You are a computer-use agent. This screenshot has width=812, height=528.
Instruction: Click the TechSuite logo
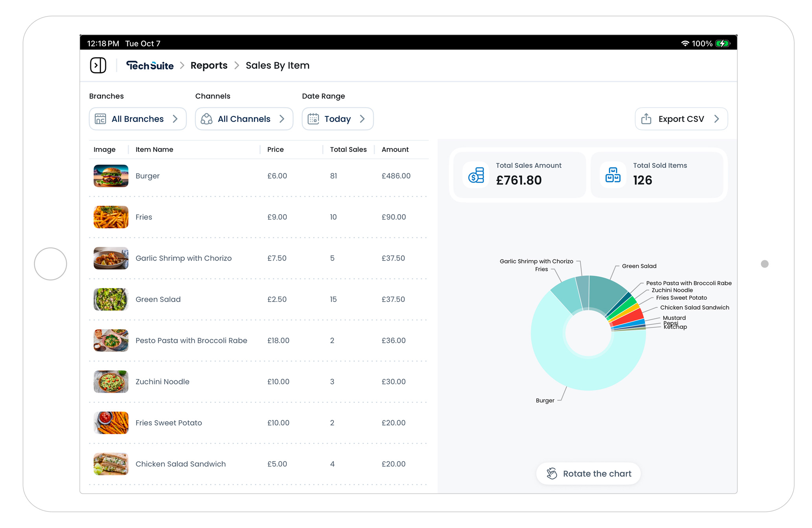150,65
